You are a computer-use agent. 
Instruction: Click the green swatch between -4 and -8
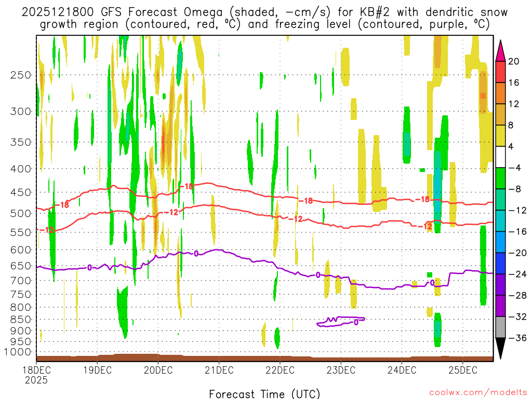(500, 178)
